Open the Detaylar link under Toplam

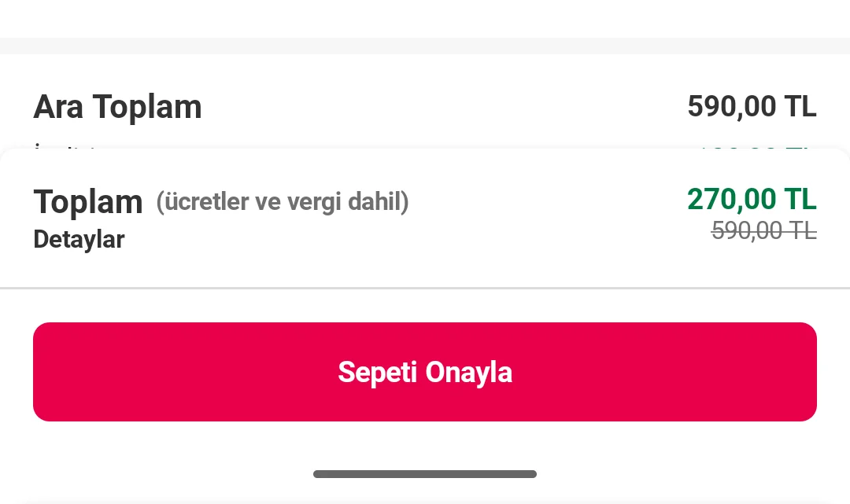pyautogui.click(x=79, y=239)
